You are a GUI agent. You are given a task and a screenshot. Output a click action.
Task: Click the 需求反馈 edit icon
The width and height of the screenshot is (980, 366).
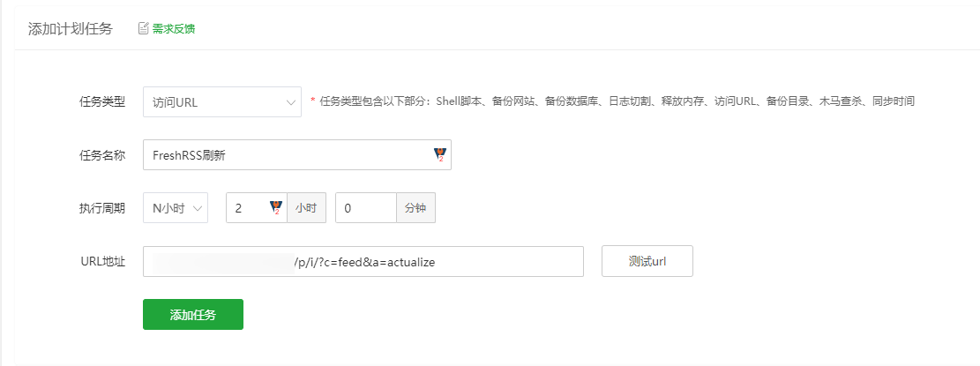[143, 28]
